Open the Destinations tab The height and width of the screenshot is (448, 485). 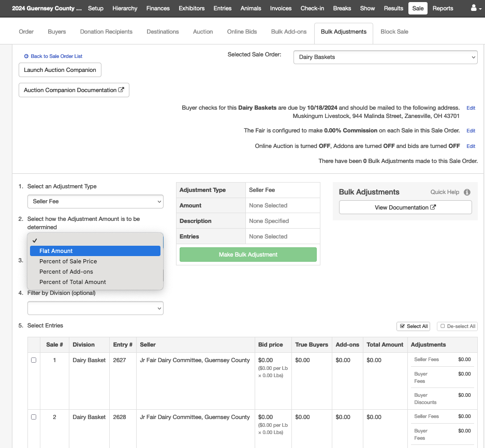[163, 32]
